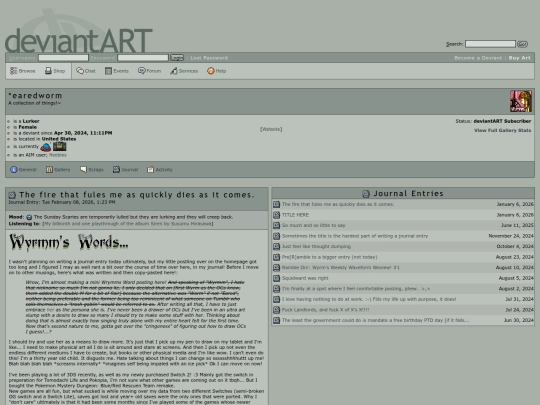Click the Journal tab icon
The width and height of the screenshot is (540, 405).
(x=116, y=169)
